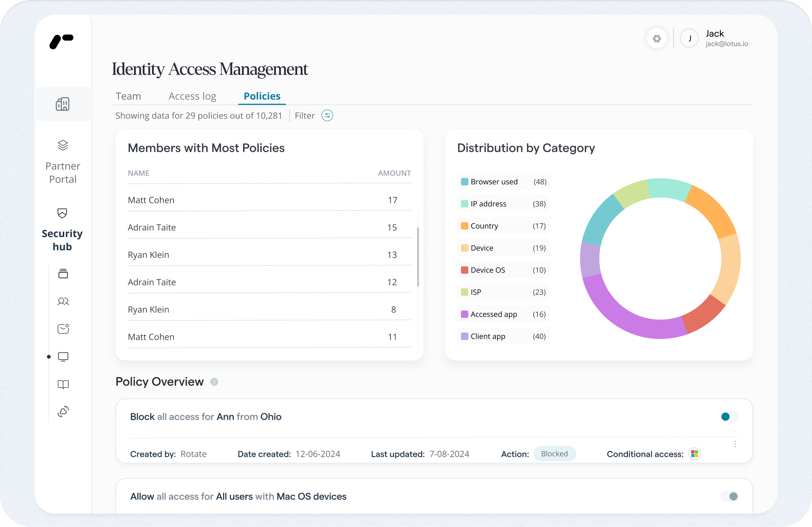The height and width of the screenshot is (527, 812).
Task: Toggle the Block Ann from Ohio policy
Action: click(729, 416)
